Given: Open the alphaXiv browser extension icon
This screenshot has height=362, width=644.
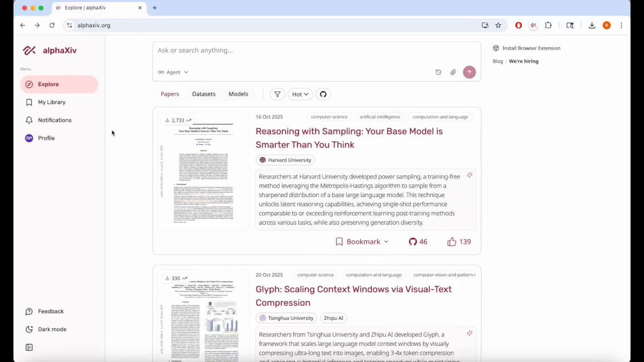Looking at the screenshot, I should coord(533,25).
